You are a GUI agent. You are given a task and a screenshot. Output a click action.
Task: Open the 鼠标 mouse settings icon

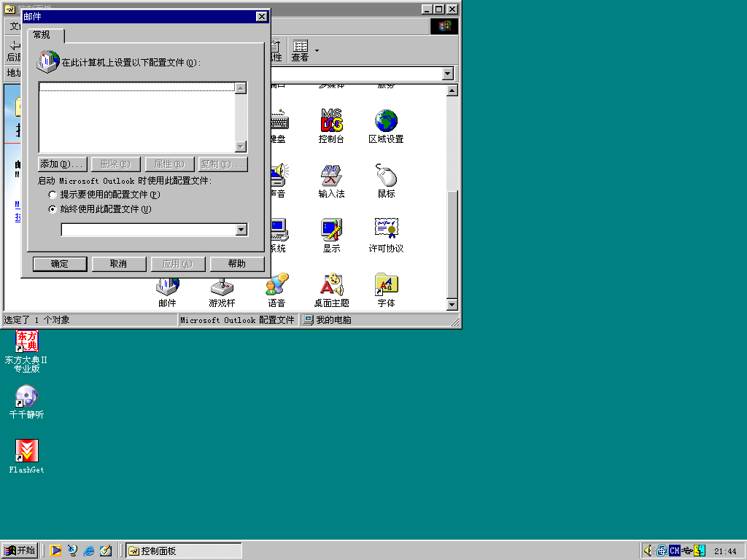[x=386, y=176]
